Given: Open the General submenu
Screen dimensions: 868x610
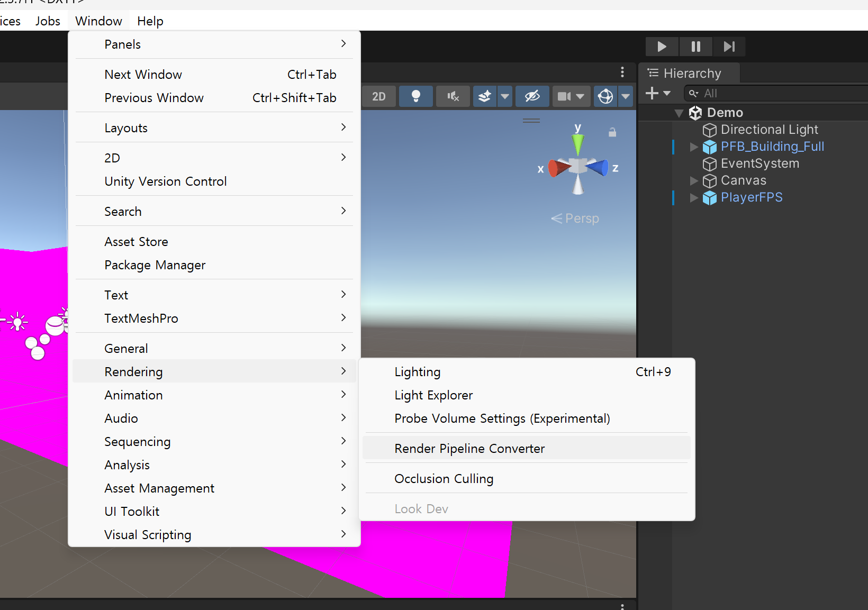Looking at the screenshot, I should [x=214, y=349].
